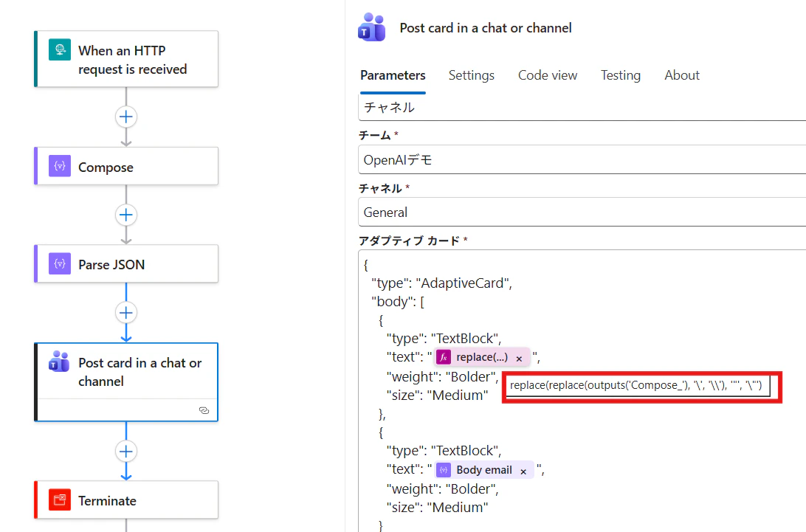Add a step before Terminate
806x532 pixels.
(126, 452)
